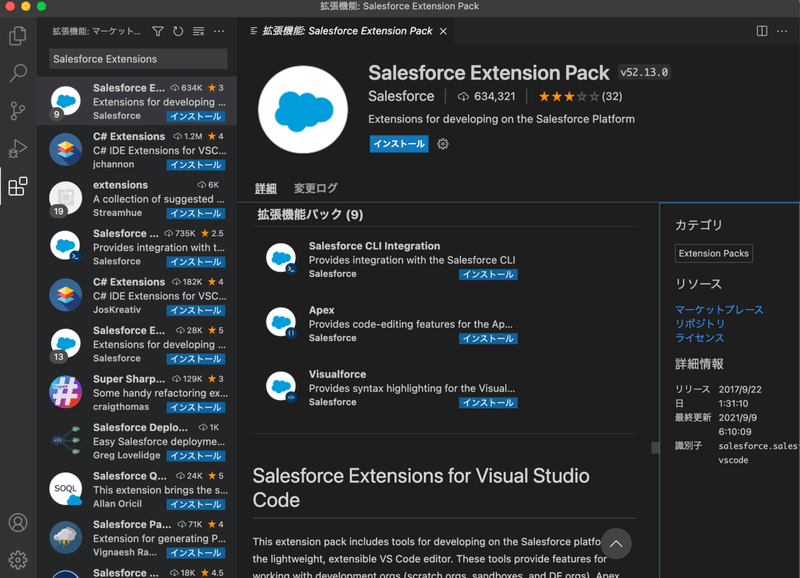Viewport: 800px width, 578px height.
Task: Open the マーケットプレース link
Action: 718,310
